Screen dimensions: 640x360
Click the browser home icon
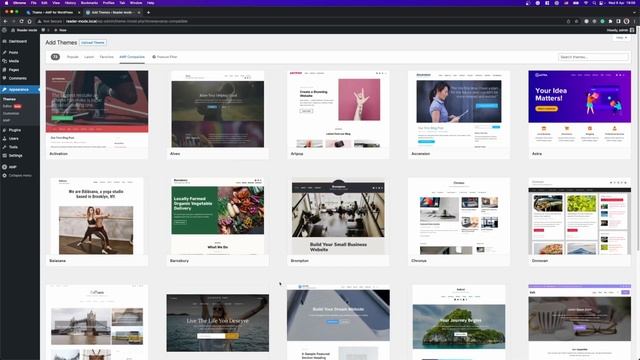29,21
